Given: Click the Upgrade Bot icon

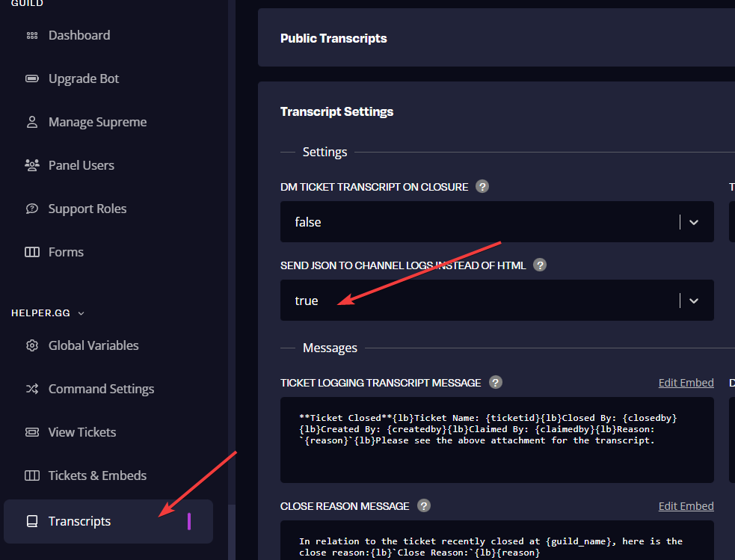Looking at the screenshot, I should (31, 78).
